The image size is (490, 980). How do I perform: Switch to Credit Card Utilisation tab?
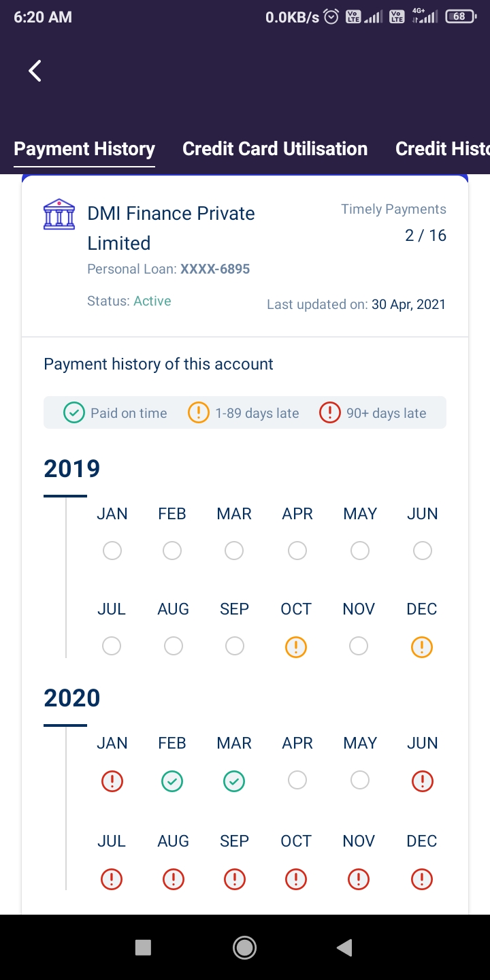pos(275,149)
